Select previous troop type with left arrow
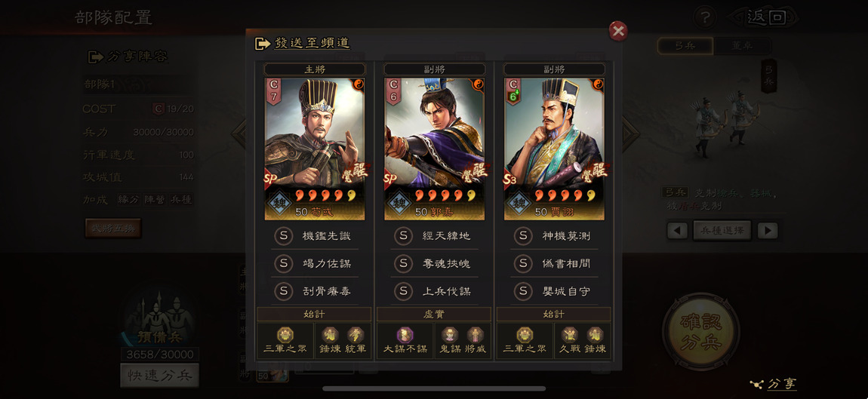 click(677, 230)
